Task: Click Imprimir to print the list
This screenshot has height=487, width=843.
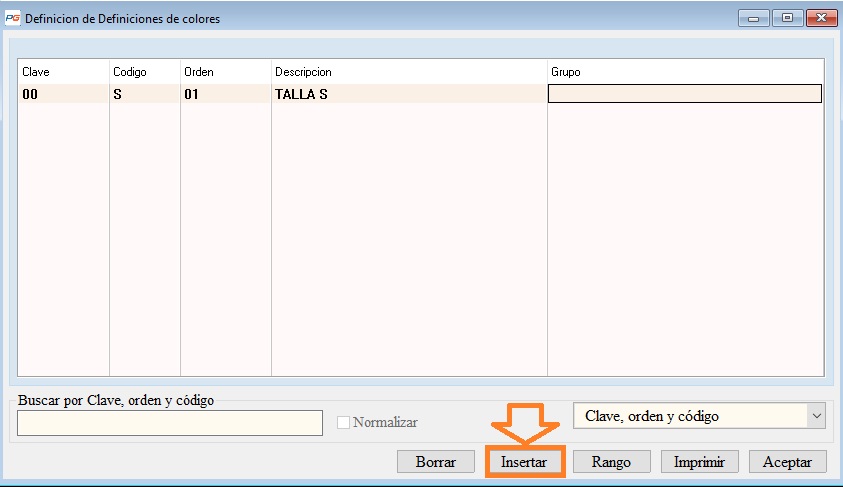Action: pyautogui.click(x=699, y=462)
